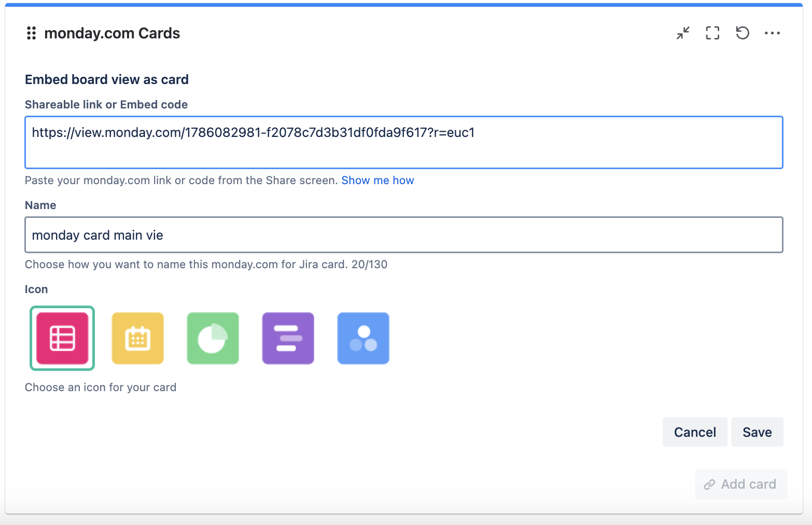The height and width of the screenshot is (525, 812).
Task: Pick the green pie chart icon
Action: (213, 338)
